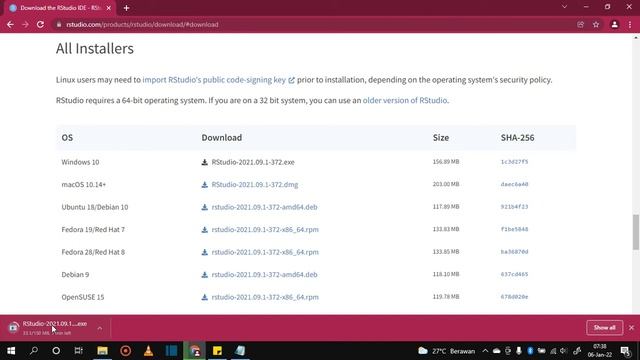Download RStudio-2021.09.1-372.dmg for macOS
Image resolution: width=640 pixels, height=360 pixels.
click(255, 184)
